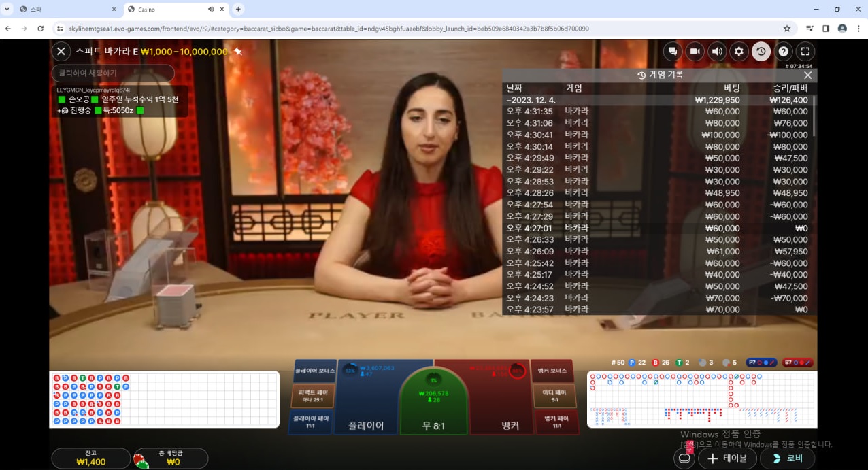Click the chat input field 클릭하여 채팅하기
This screenshot has width=868, height=470.
point(113,73)
